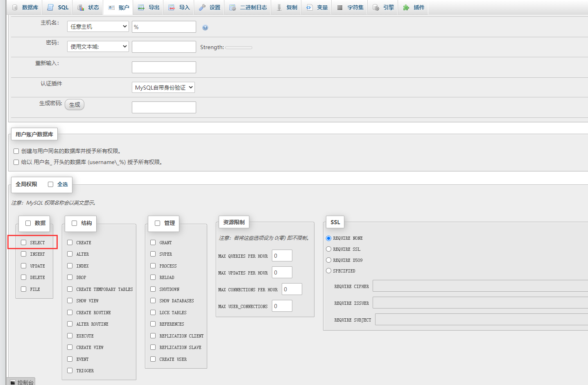Enable the DELETE privilege checkbox
588x385 pixels.
click(x=24, y=277)
